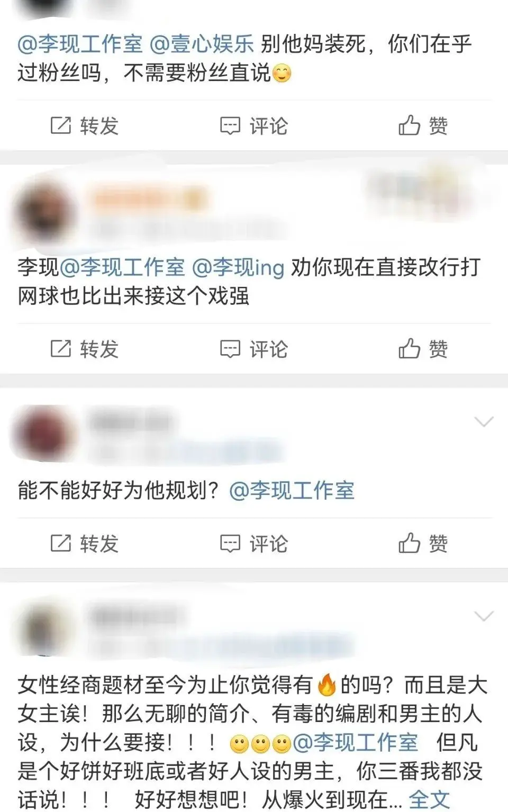Open @李现工作室 mention in 女性经商题材 post
The width and height of the screenshot is (508, 812).
(356, 743)
